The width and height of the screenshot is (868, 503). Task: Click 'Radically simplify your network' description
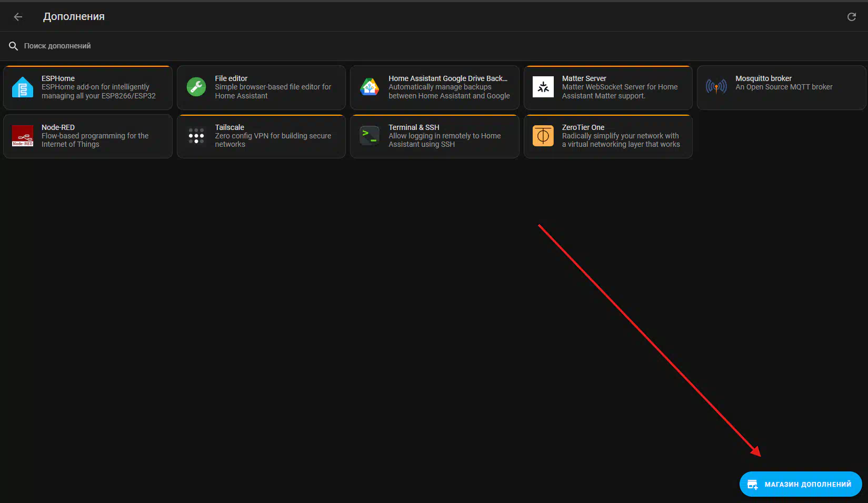point(621,140)
